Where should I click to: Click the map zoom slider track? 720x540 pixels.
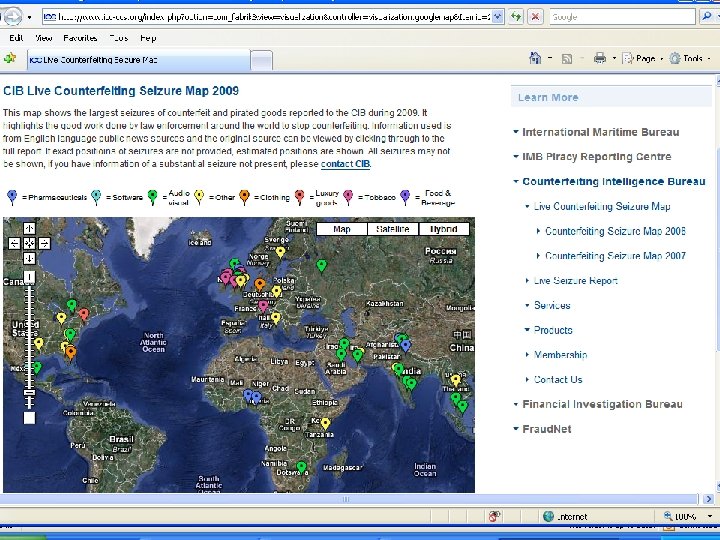(x=30, y=340)
